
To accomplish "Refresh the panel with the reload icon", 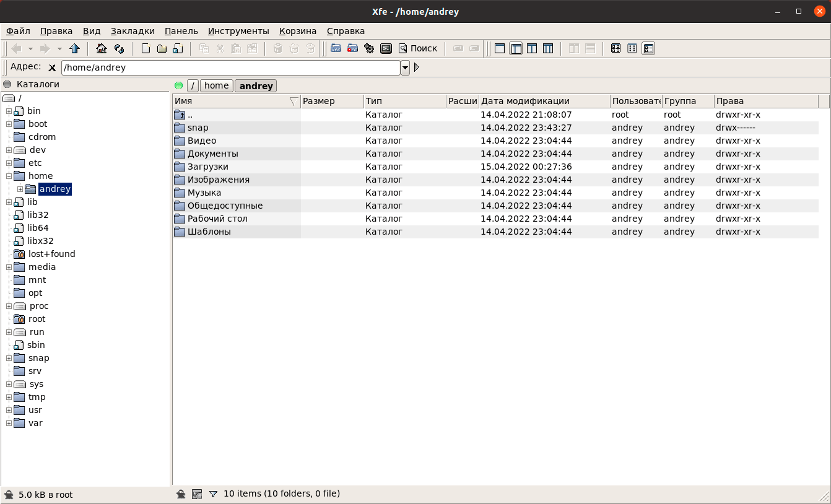I will 120,48.
